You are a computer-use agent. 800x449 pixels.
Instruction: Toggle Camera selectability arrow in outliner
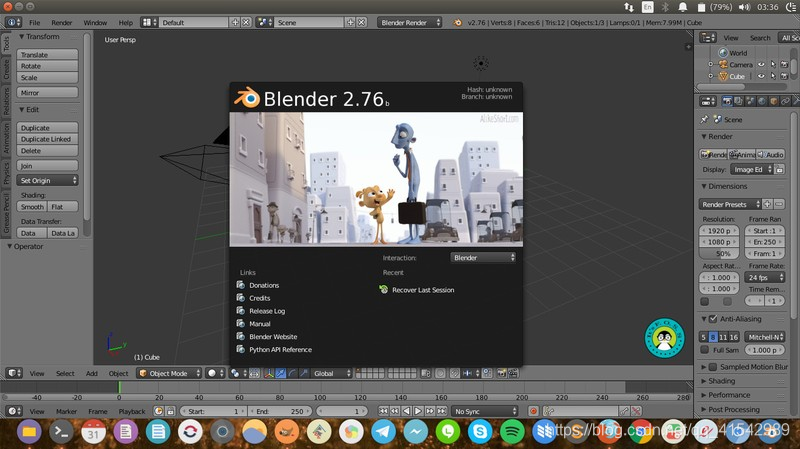[x=773, y=64]
